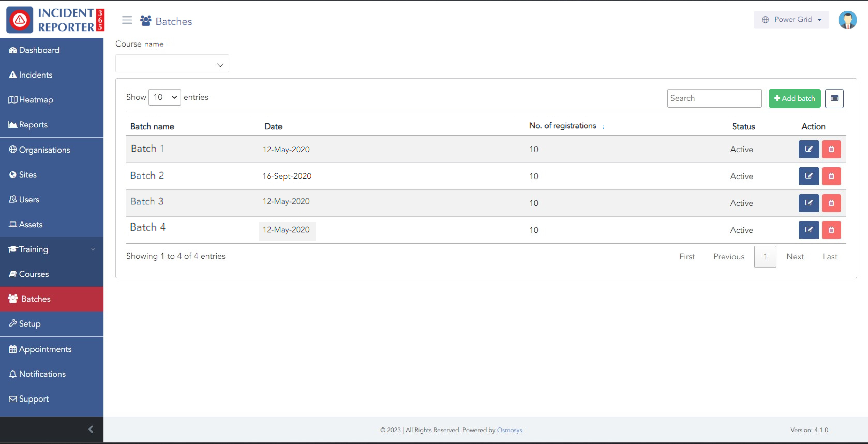This screenshot has width=868, height=444.
Task: Click the edit icon for Batch 3
Action: [x=808, y=203]
